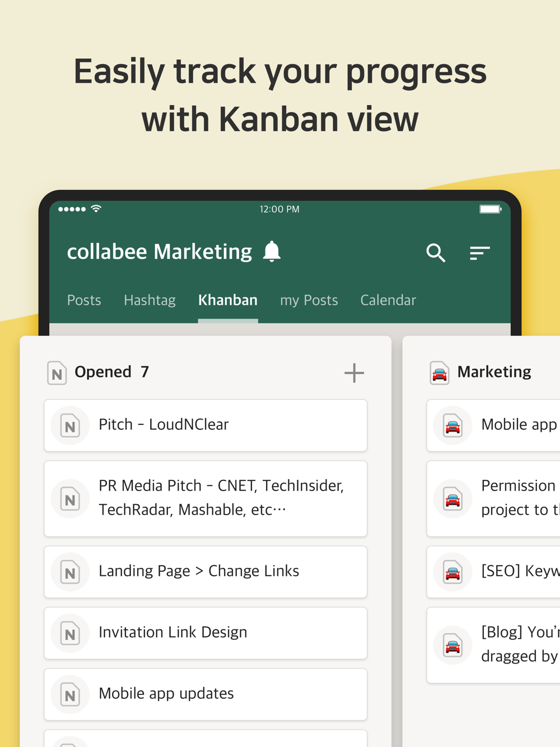Click the N icon on Landing Page card

click(x=70, y=572)
